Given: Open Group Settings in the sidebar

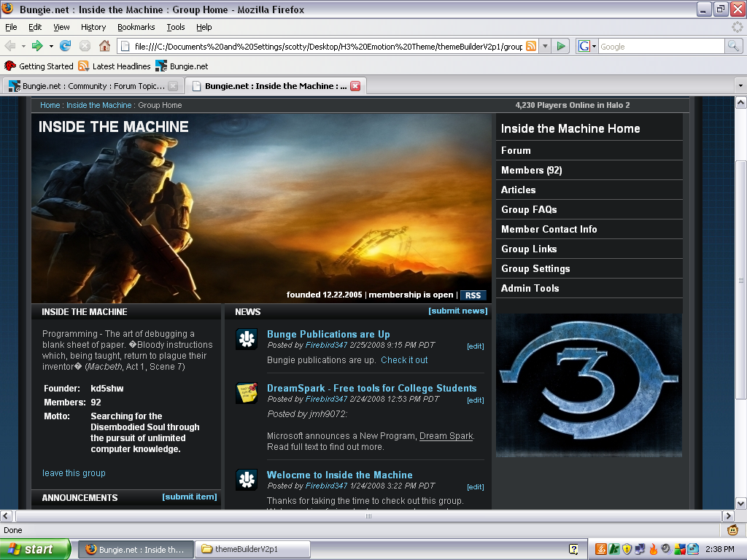Looking at the screenshot, I should point(535,268).
